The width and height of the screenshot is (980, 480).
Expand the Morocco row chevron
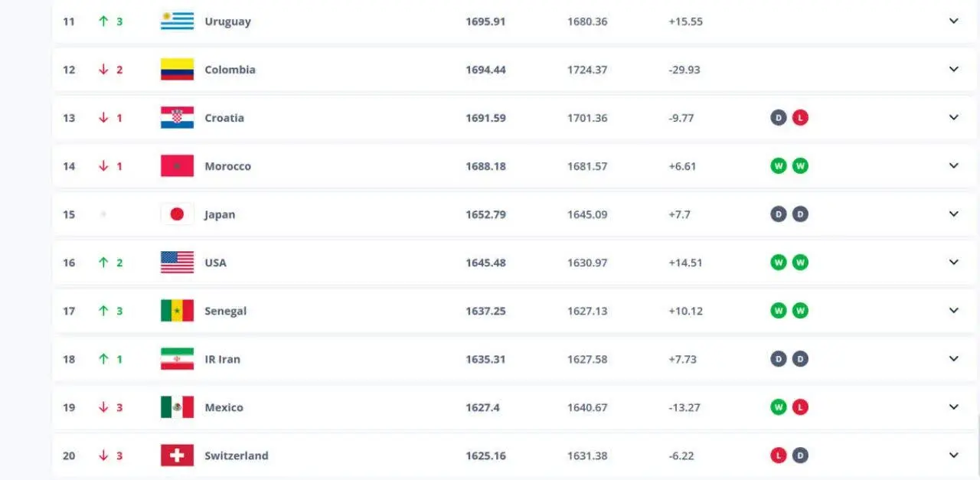click(x=953, y=166)
